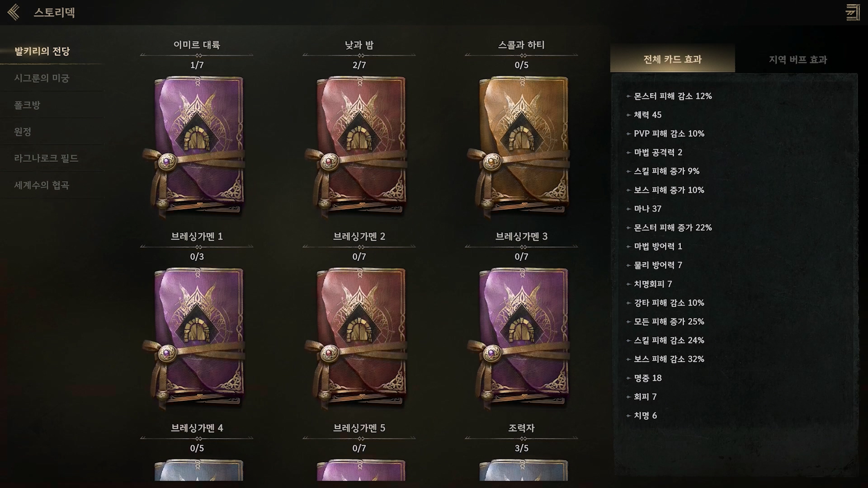The height and width of the screenshot is (488, 868).
Task: Open the 스콜과 하티 orange card deck
Action: pyautogui.click(x=521, y=147)
